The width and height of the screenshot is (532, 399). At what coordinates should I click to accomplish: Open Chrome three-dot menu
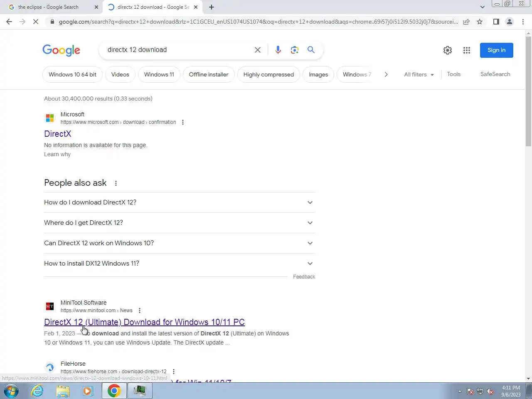[523, 22]
